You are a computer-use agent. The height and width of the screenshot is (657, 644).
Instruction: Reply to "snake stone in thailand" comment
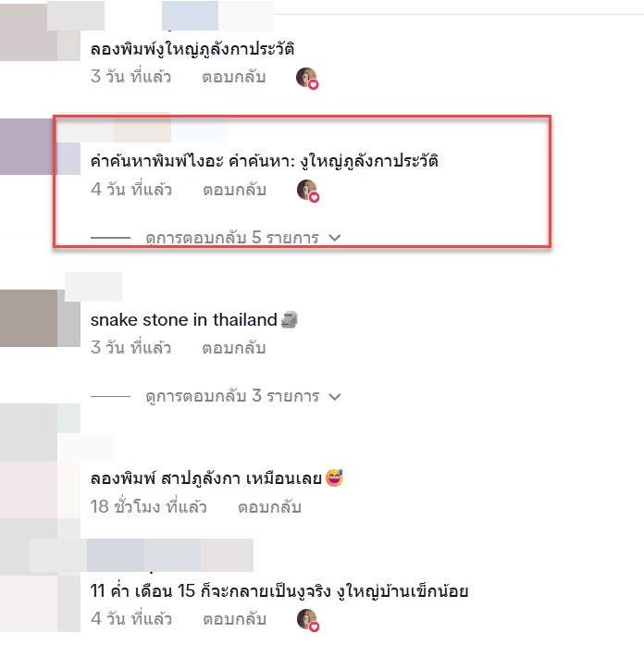pos(234,348)
